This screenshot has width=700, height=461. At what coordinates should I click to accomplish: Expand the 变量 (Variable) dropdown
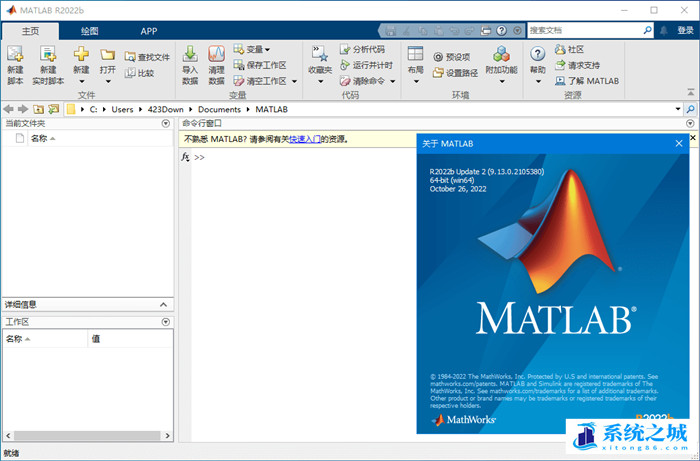tap(253, 49)
